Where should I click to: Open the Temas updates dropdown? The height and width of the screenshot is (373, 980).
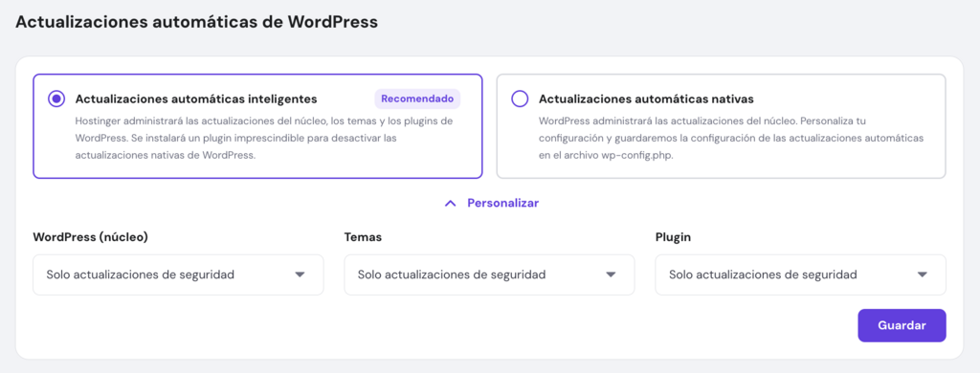pyautogui.click(x=489, y=274)
